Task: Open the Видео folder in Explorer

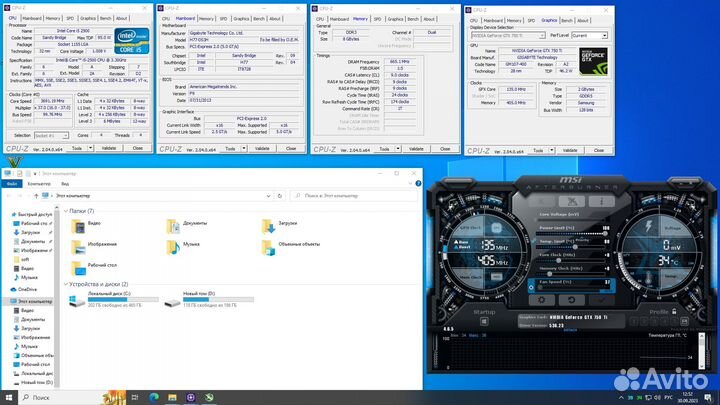Action: click(x=79, y=226)
